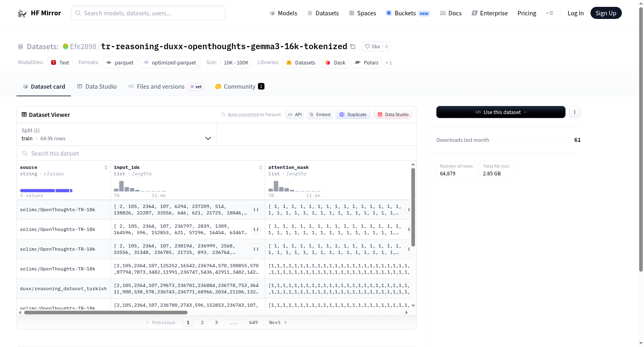Expand input_ids cell containing 236797, 2839
The width and height of the screenshot is (644, 347).
coord(256,229)
